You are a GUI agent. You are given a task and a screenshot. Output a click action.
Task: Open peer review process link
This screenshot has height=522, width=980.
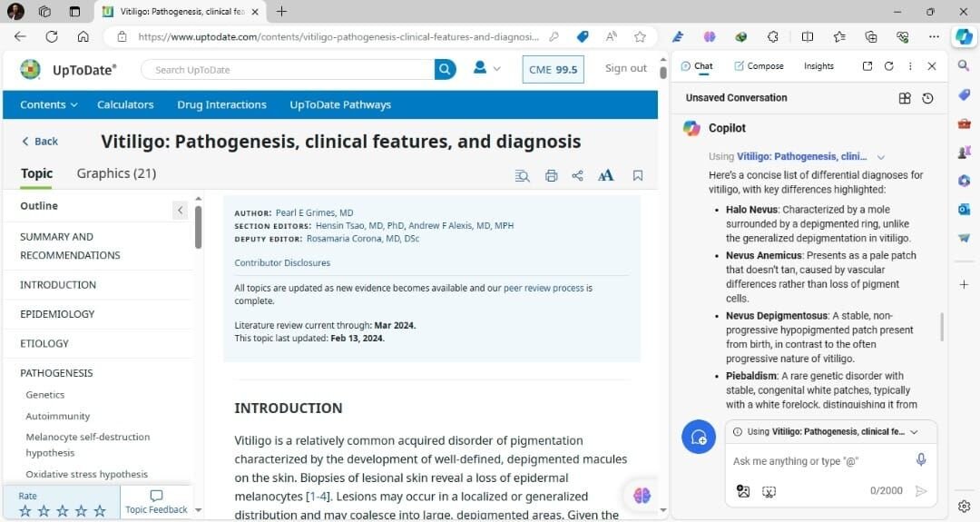pos(544,288)
